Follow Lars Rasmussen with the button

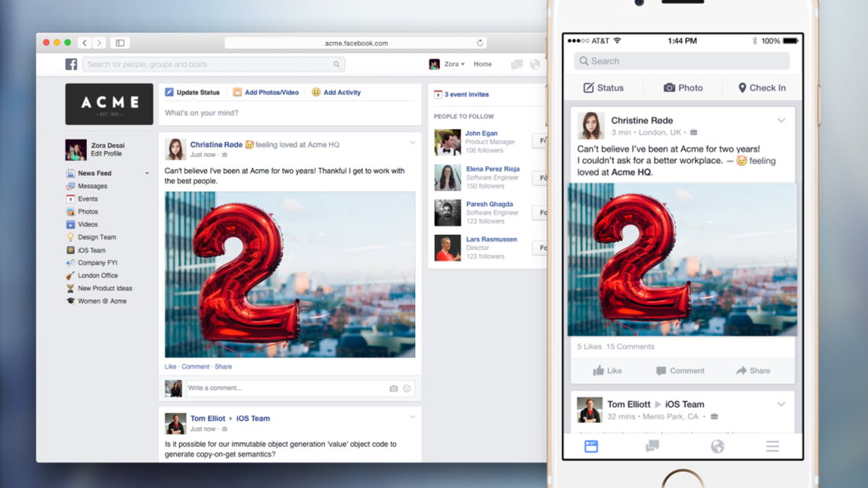pos(540,248)
